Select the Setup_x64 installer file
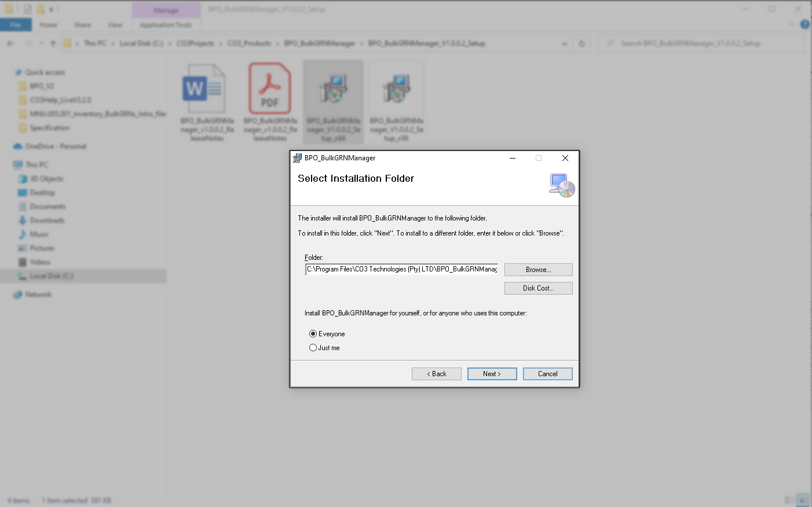Viewport: 812px width, 507px height. pos(333,102)
